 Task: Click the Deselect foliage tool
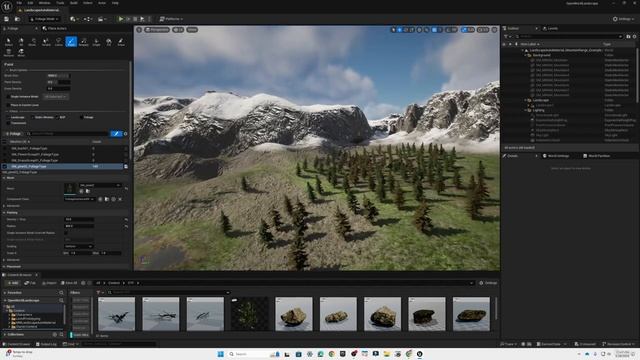tap(33, 42)
